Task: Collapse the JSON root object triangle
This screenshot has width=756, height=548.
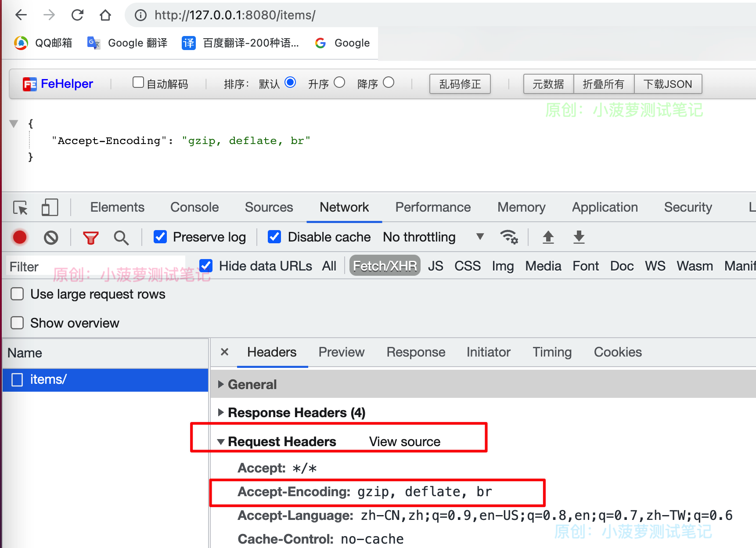Action: (14, 124)
